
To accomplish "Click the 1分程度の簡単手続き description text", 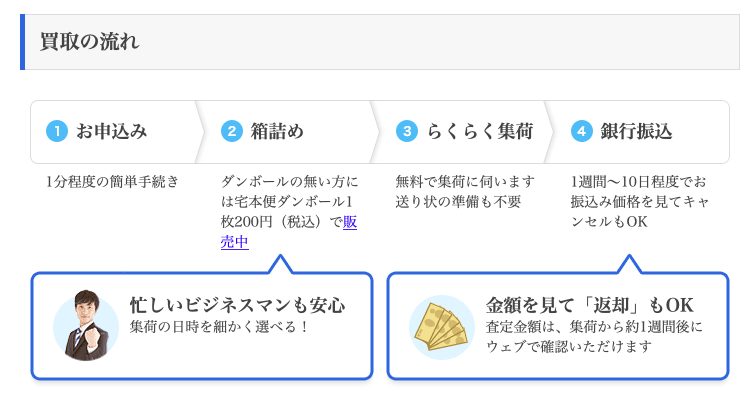I will (112, 181).
